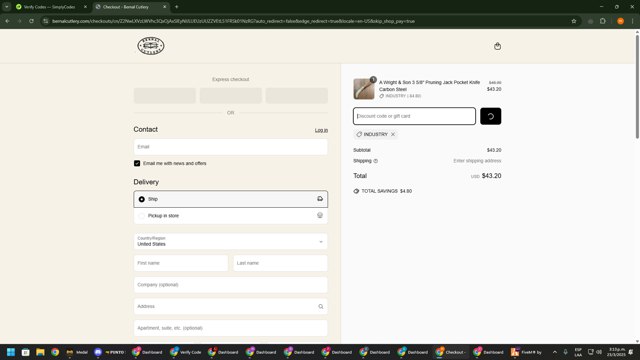Image resolution: width=640 pixels, height=360 pixels.
Task: Open a new browser tab
Action: pyautogui.click(x=177, y=7)
